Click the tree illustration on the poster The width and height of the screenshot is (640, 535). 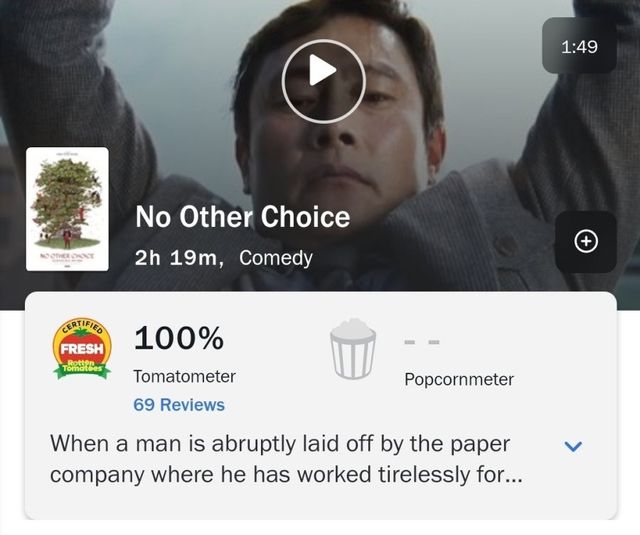tap(67, 201)
